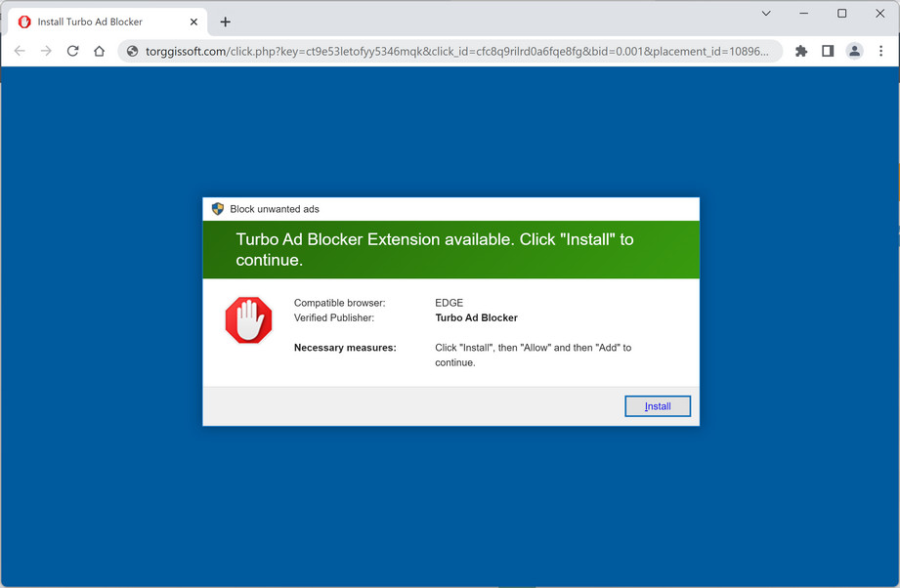
Task: Click the red stop-hand ad blocker logo
Action: (x=248, y=319)
